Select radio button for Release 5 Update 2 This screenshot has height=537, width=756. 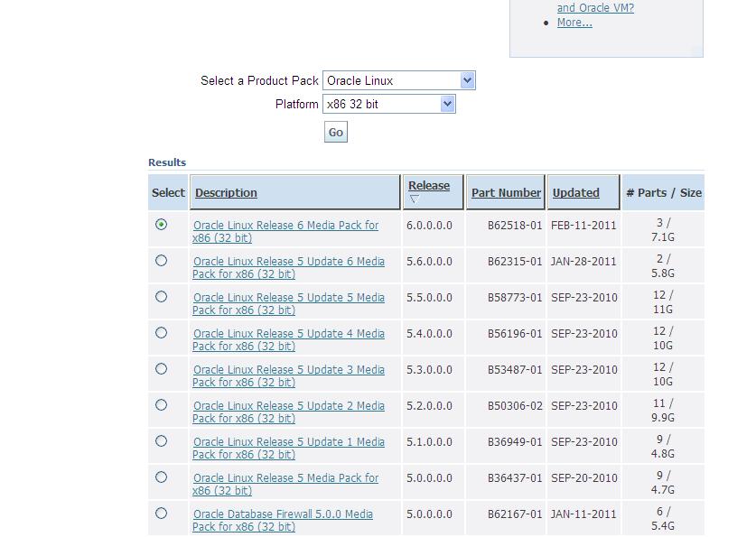(x=161, y=405)
